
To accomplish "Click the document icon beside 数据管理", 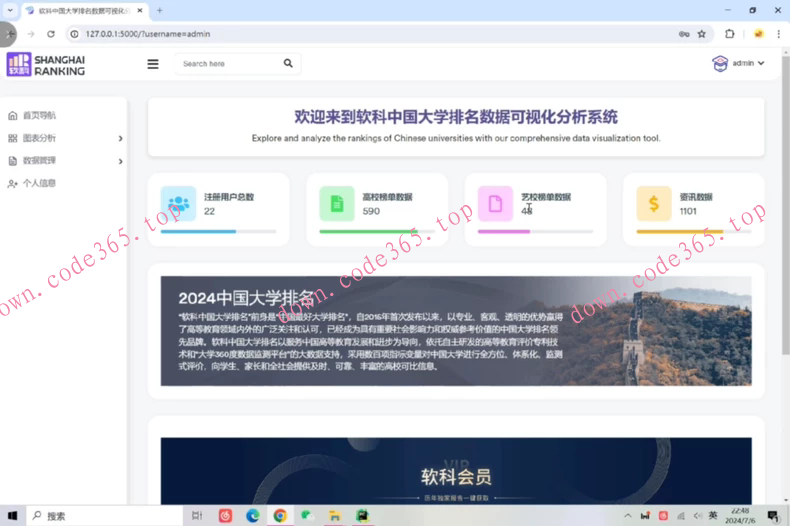I will [x=13, y=161].
